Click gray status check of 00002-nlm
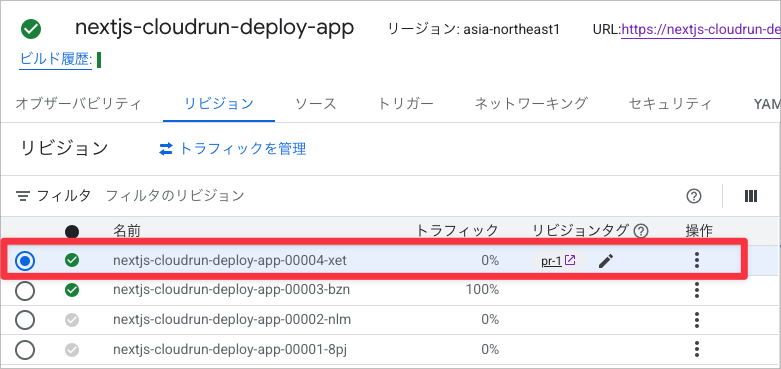The image size is (781, 369). pyautogui.click(x=72, y=319)
